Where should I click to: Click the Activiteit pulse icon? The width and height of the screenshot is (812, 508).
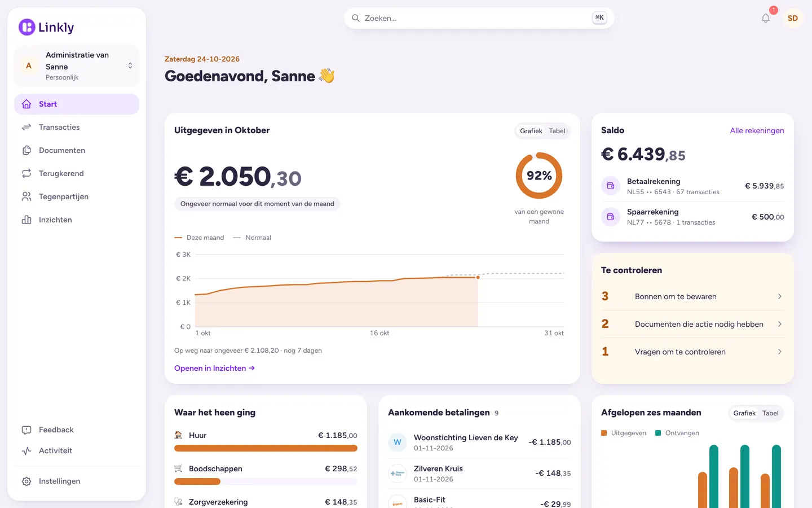[x=27, y=450]
